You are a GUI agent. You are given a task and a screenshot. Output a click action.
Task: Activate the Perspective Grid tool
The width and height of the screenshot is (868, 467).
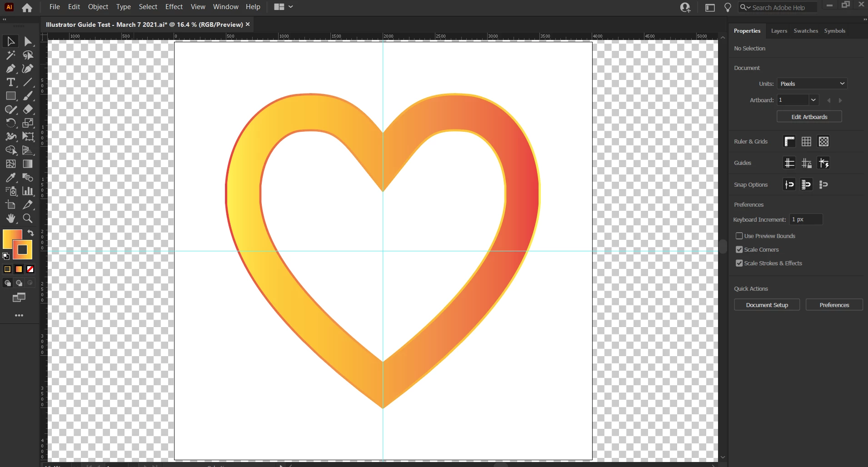coord(28,150)
